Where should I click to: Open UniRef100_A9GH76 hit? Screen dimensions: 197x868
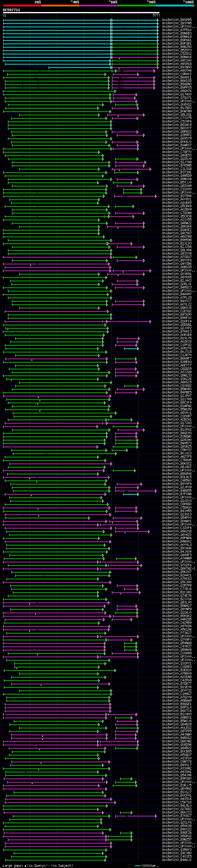click(177, 91)
